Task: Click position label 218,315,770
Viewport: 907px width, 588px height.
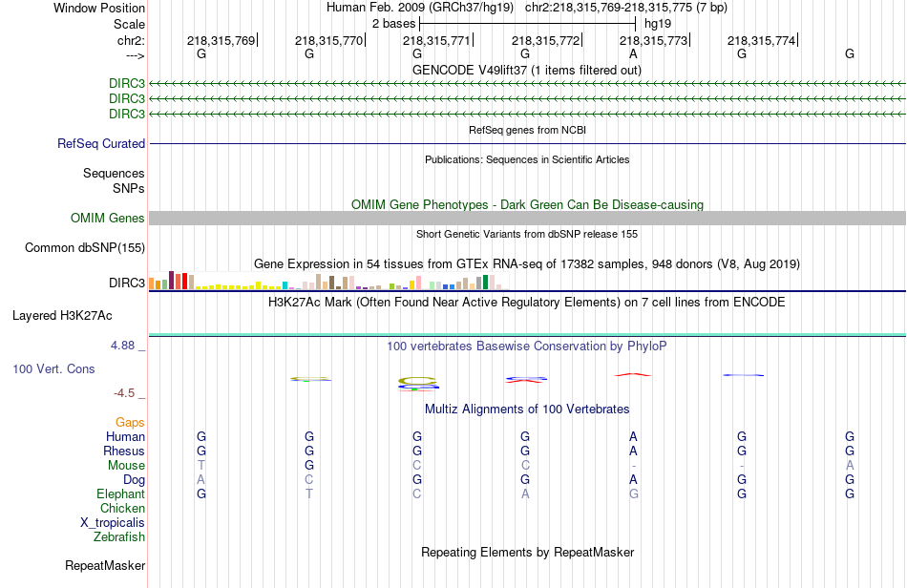Action: (328, 40)
